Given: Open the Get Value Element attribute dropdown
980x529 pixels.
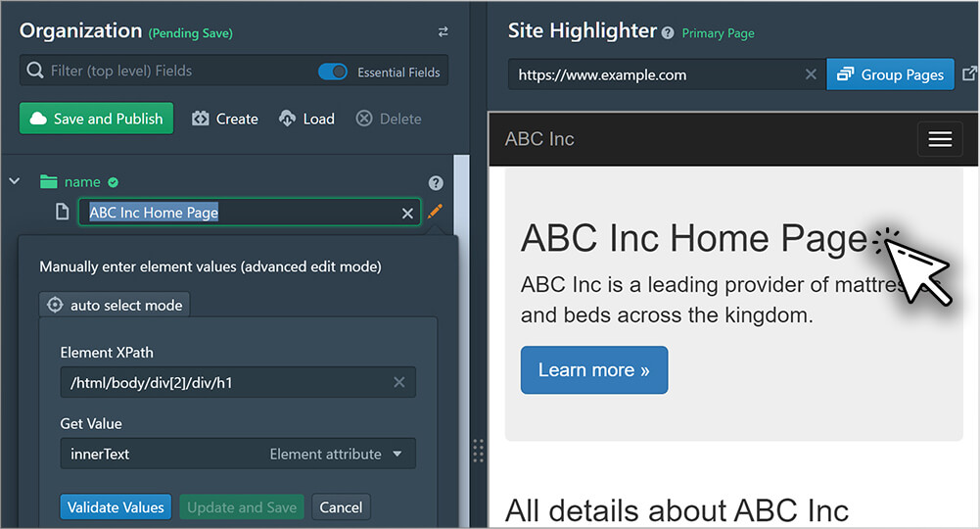Looking at the screenshot, I should coord(238,454).
